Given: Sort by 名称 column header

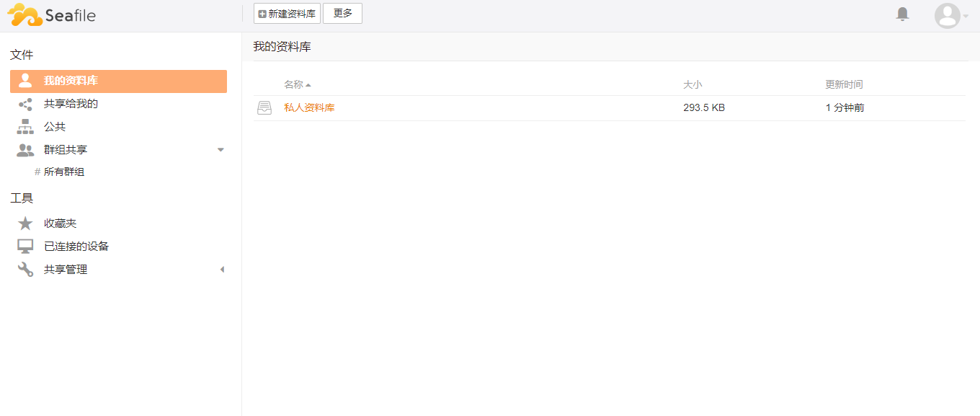Looking at the screenshot, I should [x=293, y=84].
